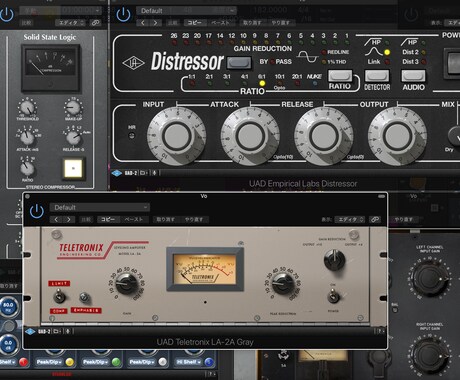Click the red band button beside Shelf

click(23, 362)
